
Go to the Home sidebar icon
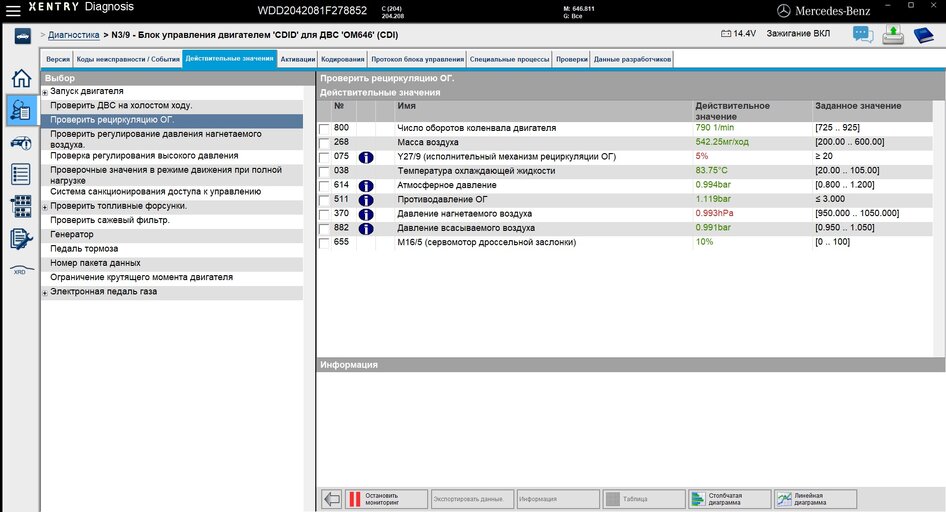click(21, 78)
